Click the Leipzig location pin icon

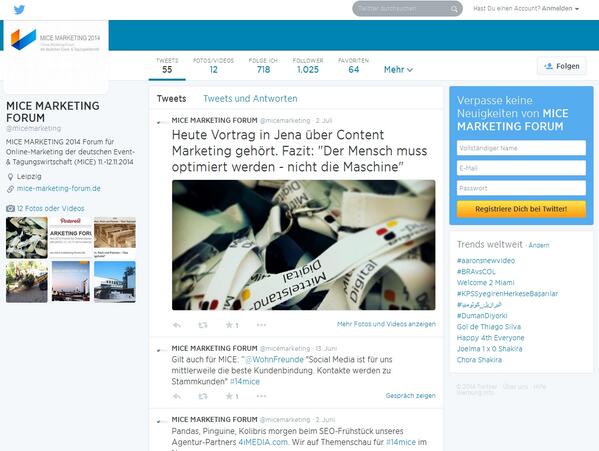10,176
